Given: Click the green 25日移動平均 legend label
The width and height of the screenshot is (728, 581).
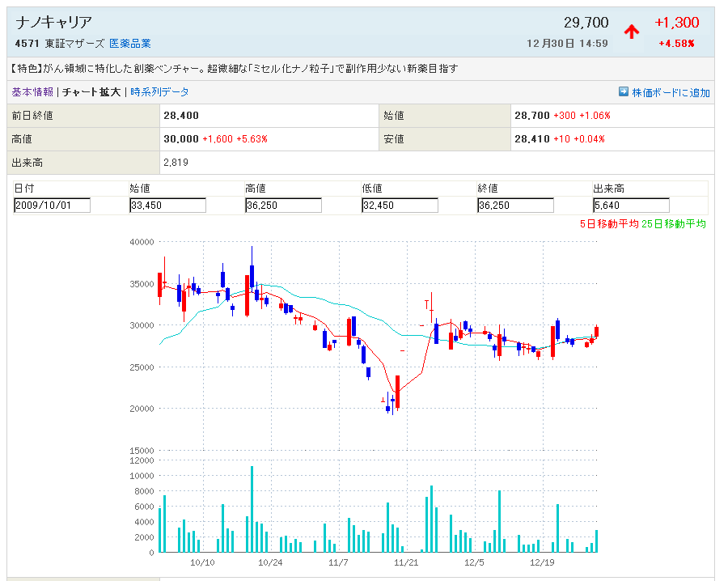Looking at the screenshot, I should point(674,224).
